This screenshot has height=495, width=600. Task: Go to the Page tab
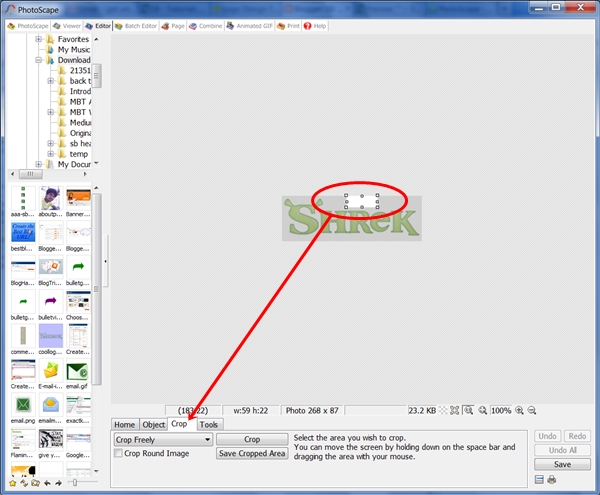click(173, 26)
